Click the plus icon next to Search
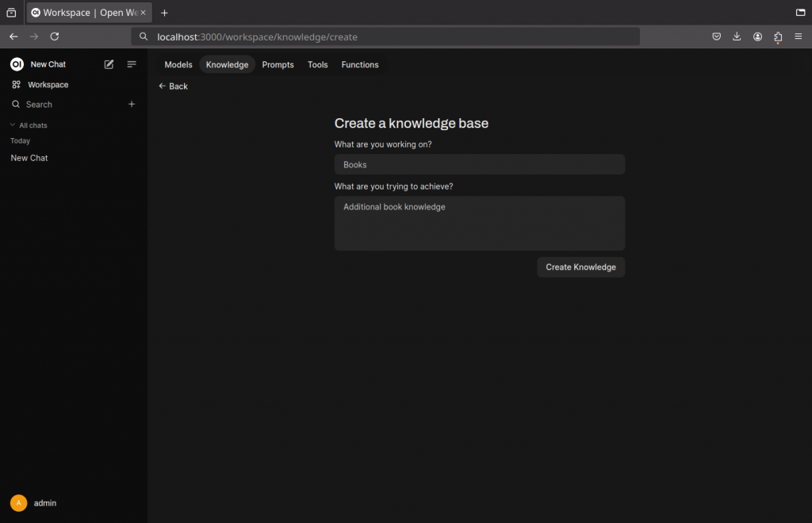The image size is (812, 523). point(132,104)
